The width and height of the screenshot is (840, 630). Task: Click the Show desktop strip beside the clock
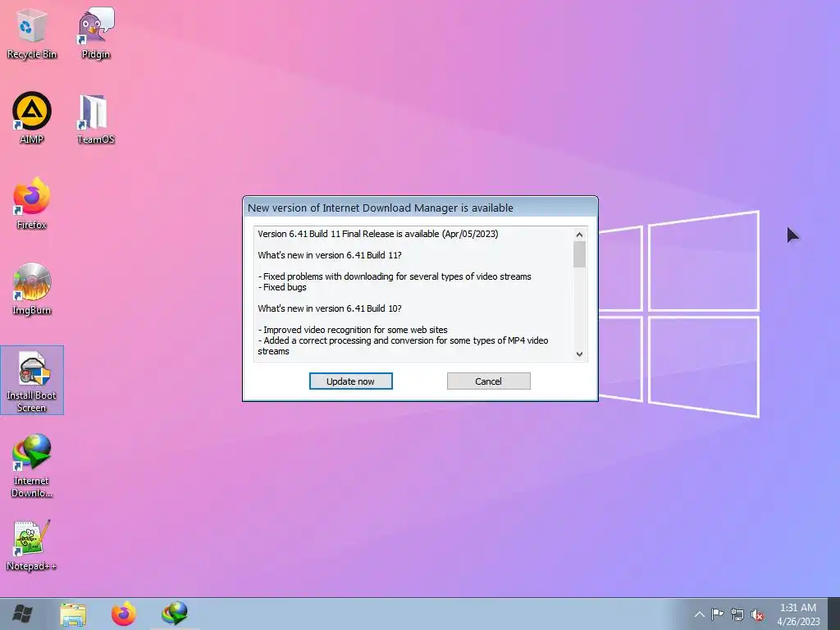(x=833, y=614)
